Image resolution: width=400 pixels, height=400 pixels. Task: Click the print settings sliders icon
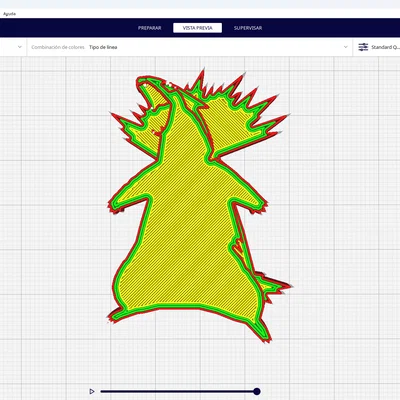tap(363, 47)
